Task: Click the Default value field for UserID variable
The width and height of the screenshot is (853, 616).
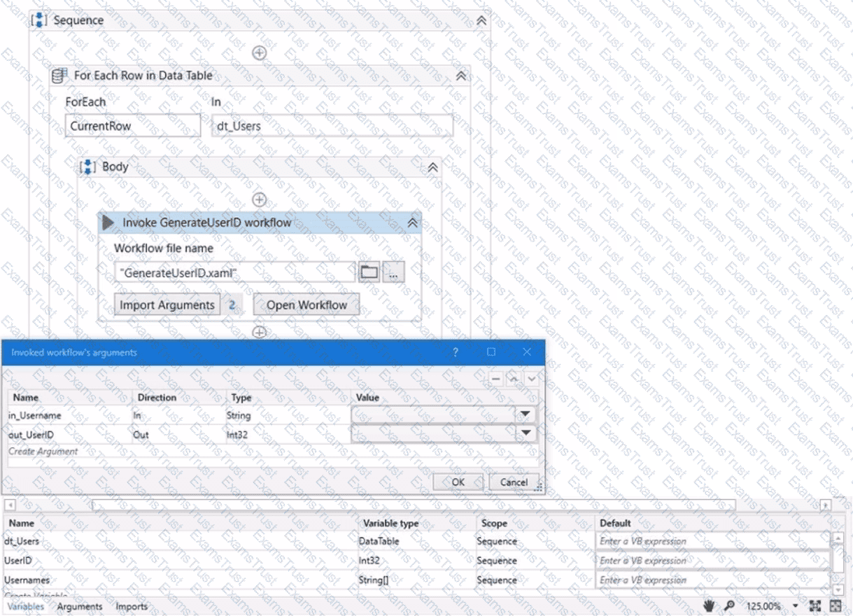Action: [712, 561]
